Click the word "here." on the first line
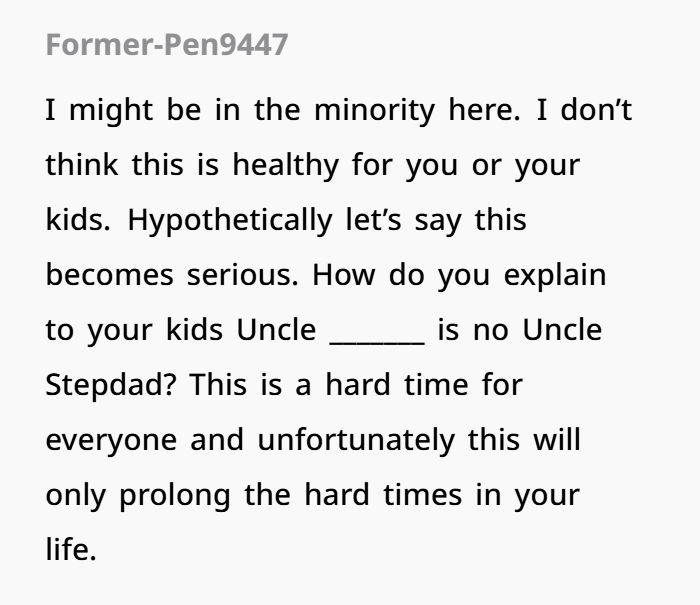Viewport: 700px width, 605px height. click(x=484, y=109)
